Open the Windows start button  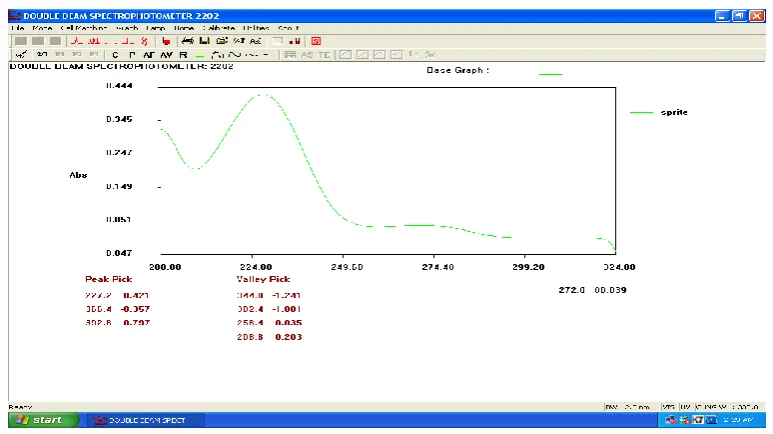(43, 420)
